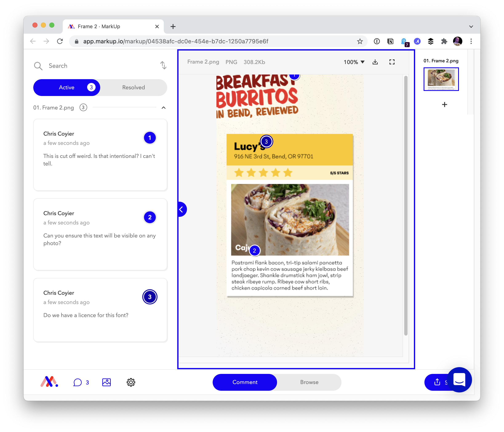Collapse sidebar with left chevron button
Viewport: 504px width, 432px height.
pyautogui.click(x=181, y=209)
